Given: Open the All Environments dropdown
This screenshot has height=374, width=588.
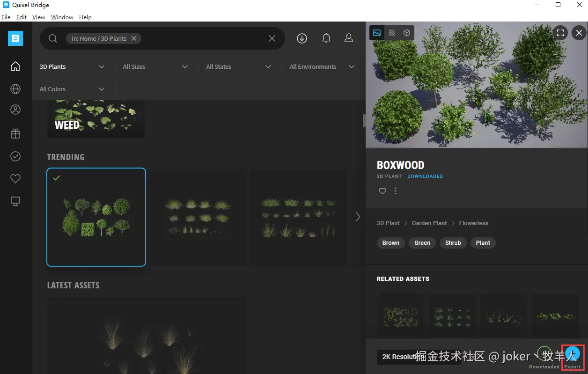Looking at the screenshot, I should [322, 66].
